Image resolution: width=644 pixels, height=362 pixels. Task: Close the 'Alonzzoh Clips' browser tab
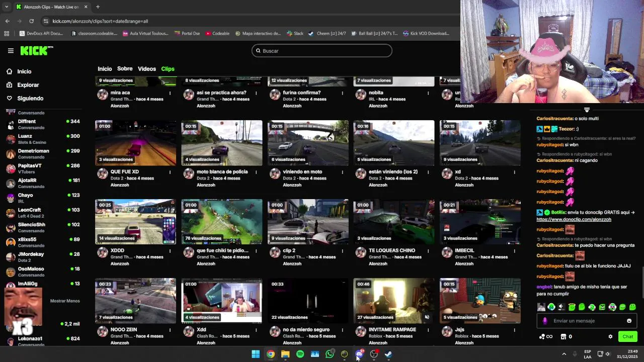pos(86,7)
